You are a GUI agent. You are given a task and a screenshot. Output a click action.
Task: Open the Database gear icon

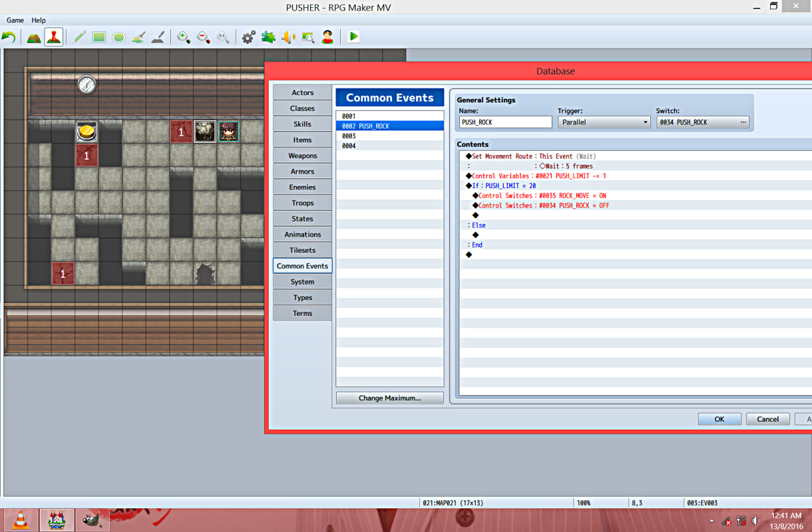coord(248,37)
